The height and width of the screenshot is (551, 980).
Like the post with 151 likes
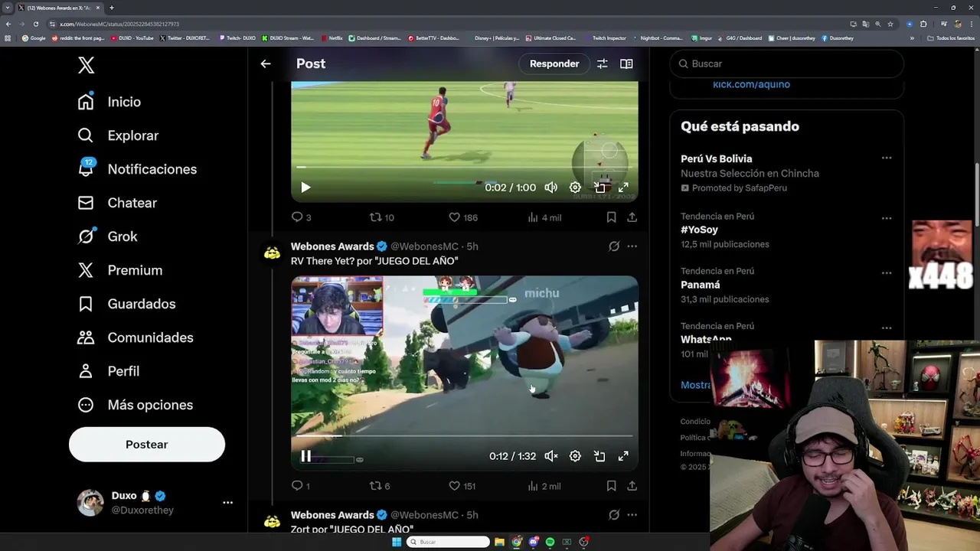click(462, 486)
